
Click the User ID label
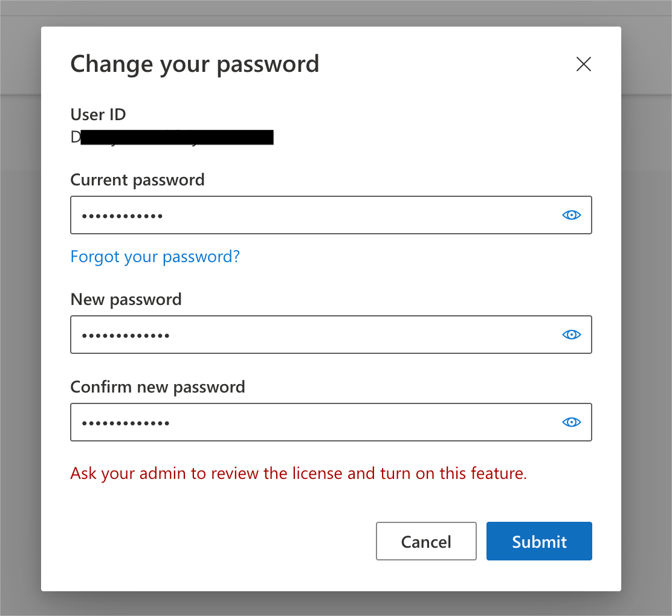tap(98, 114)
